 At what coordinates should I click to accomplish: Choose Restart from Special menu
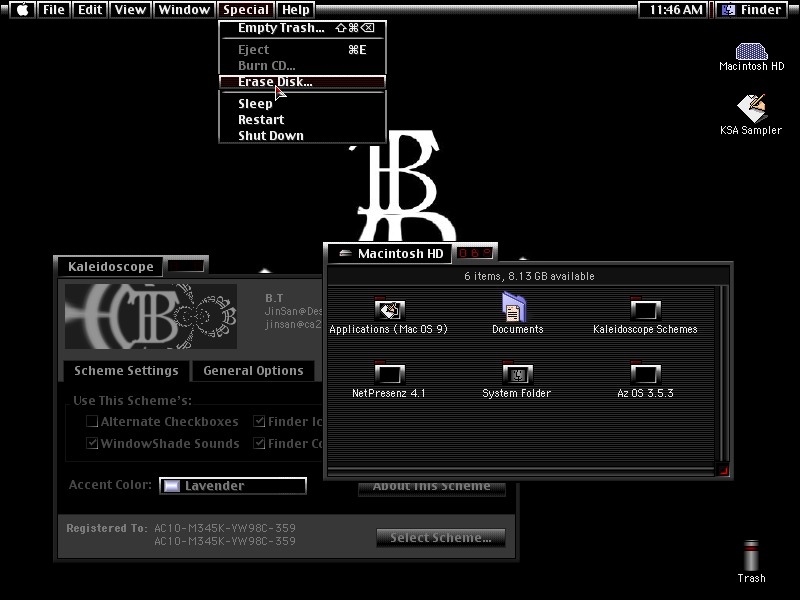point(303,119)
